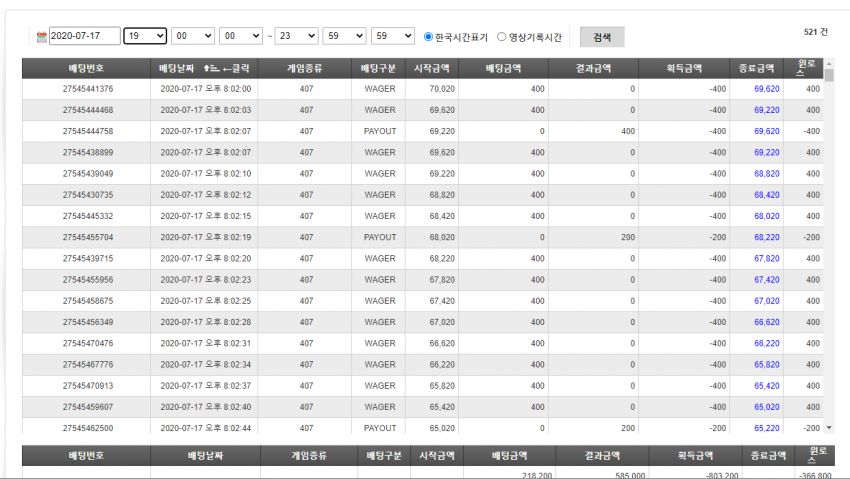Image resolution: width=850 pixels, height=479 pixels.
Task: Click end amount 69,220 in row 27545444468
Action: point(767,110)
